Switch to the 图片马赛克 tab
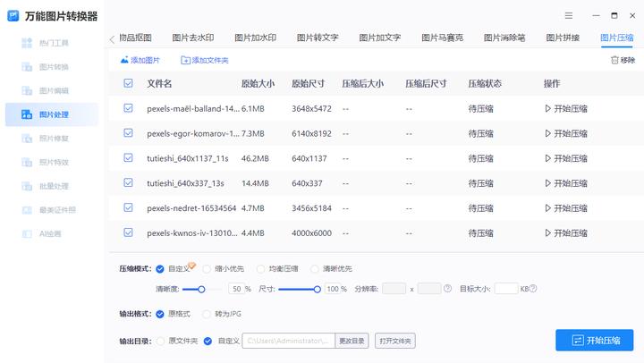644x363 pixels. (x=443, y=38)
